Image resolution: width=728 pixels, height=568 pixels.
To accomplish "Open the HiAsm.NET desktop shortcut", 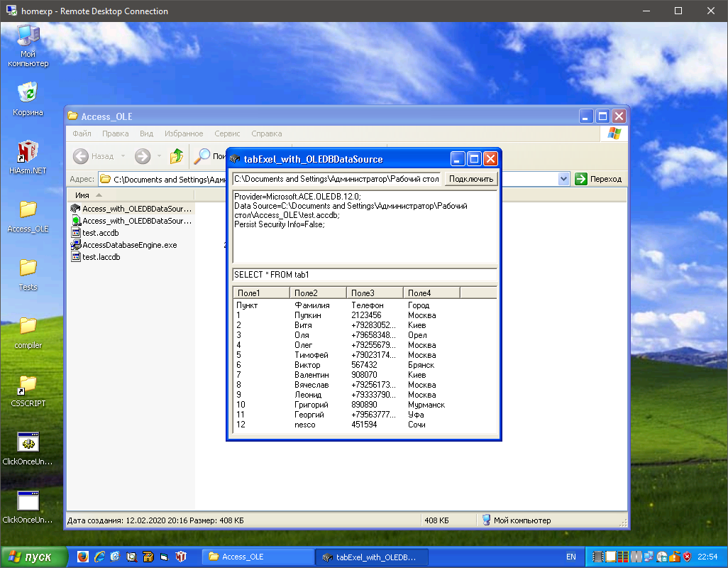I will coord(28,152).
